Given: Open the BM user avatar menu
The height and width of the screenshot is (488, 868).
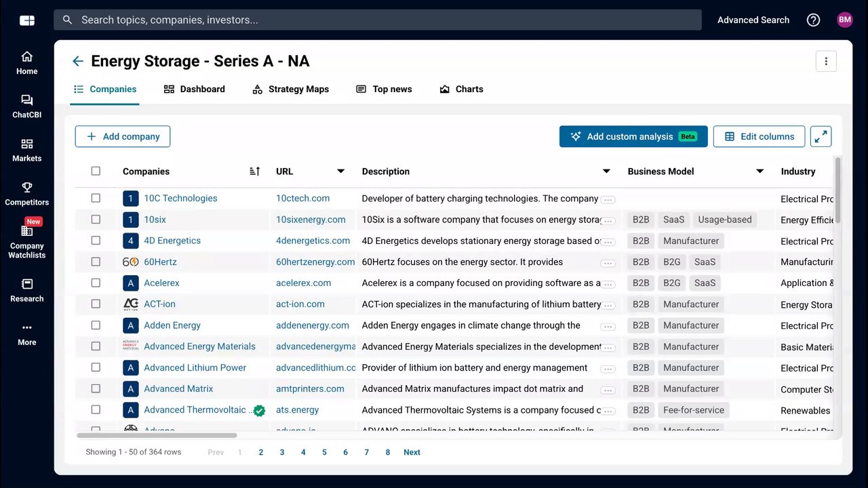Looking at the screenshot, I should point(845,20).
